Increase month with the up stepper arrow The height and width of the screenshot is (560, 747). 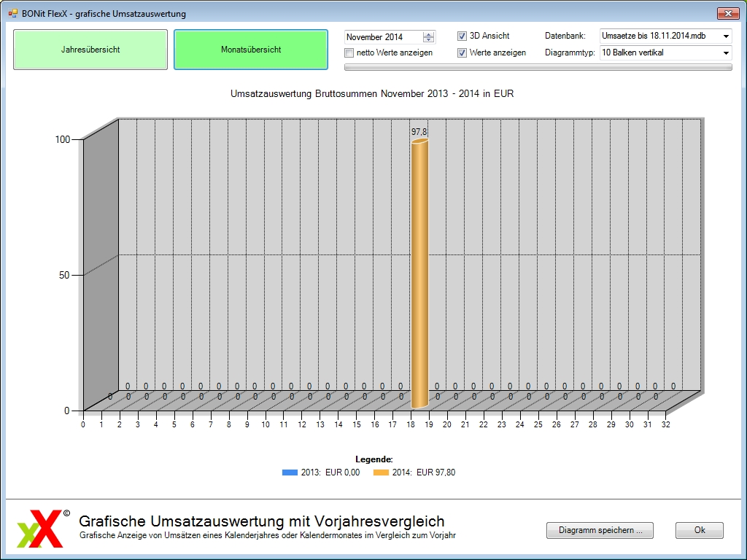pos(429,34)
